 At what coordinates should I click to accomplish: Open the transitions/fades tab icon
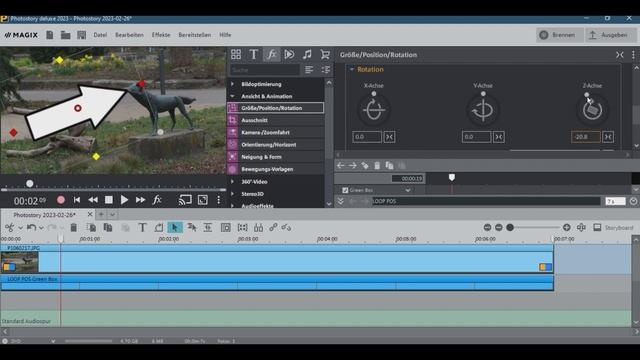point(289,54)
